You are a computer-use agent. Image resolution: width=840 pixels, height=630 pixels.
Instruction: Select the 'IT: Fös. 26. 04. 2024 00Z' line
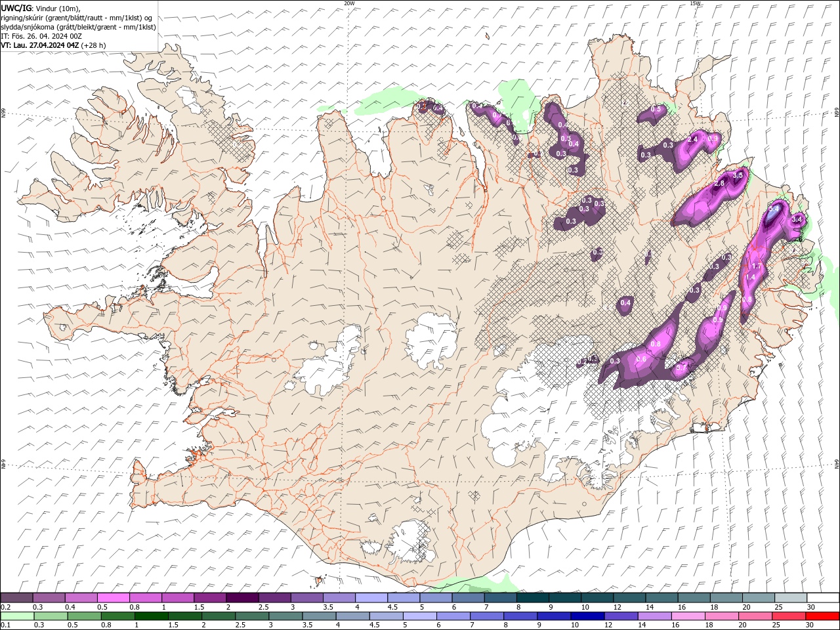pos(41,36)
